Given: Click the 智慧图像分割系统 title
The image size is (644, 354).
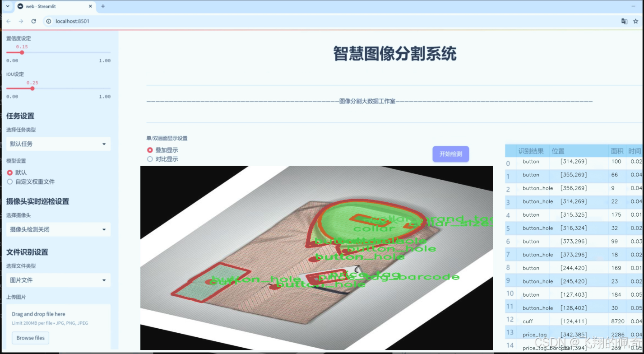Looking at the screenshot, I should [x=395, y=54].
